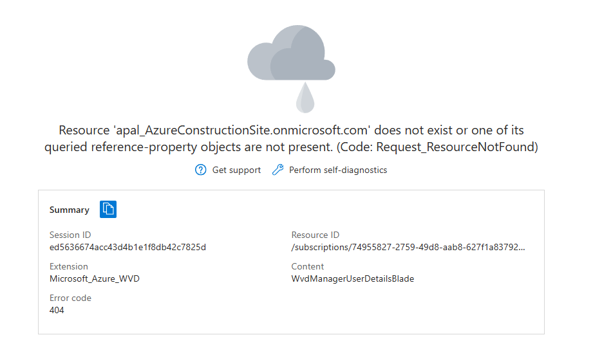Click the truncated Resource ID path

(x=408, y=247)
